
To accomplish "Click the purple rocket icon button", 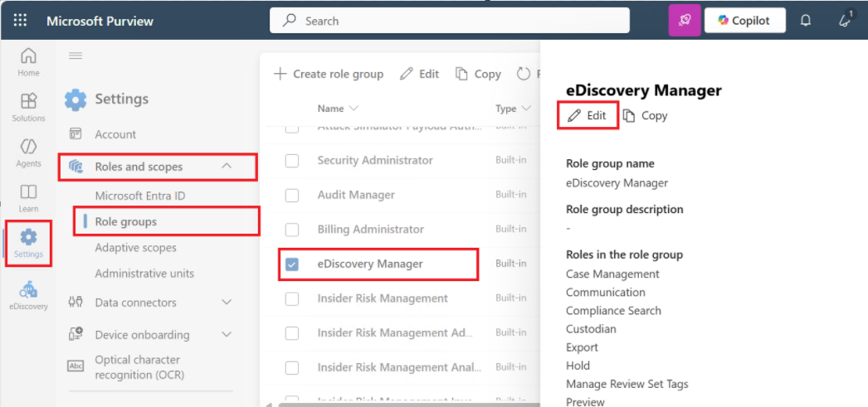I will click(685, 21).
